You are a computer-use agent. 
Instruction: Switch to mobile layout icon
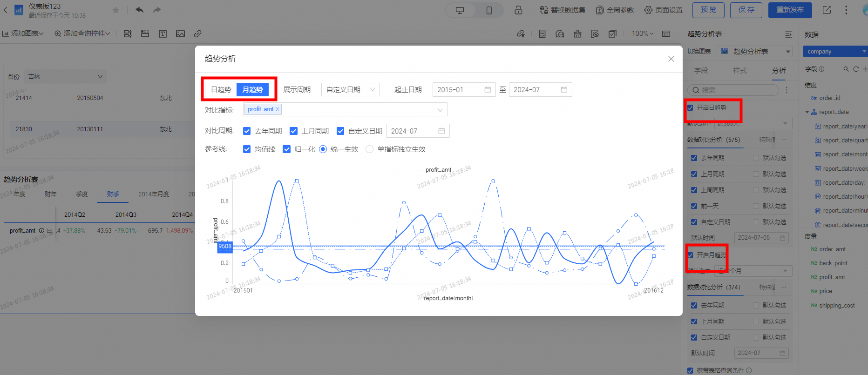[489, 10]
